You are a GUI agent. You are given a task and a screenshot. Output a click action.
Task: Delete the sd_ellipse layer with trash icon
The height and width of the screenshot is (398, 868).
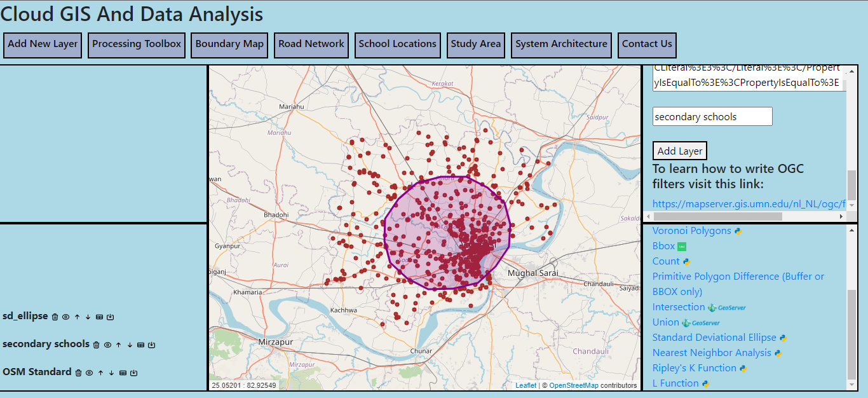[x=55, y=317]
